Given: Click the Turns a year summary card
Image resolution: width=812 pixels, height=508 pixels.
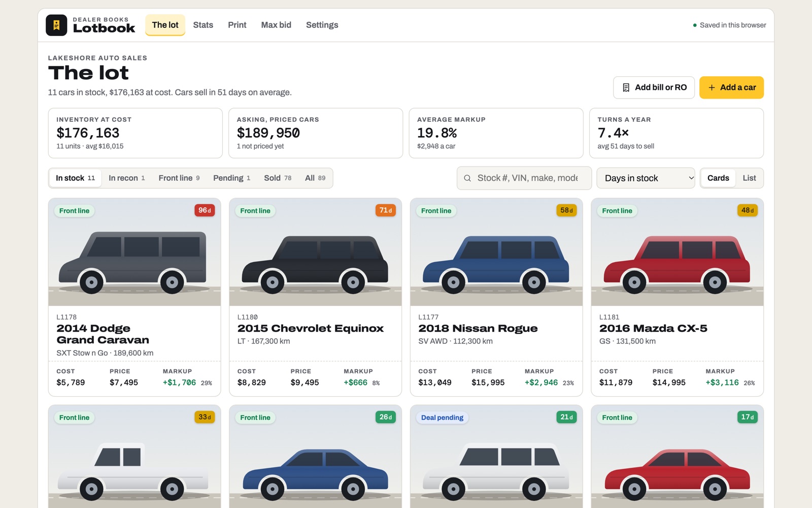Looking at the screenshot, I should tap(676, 133).
